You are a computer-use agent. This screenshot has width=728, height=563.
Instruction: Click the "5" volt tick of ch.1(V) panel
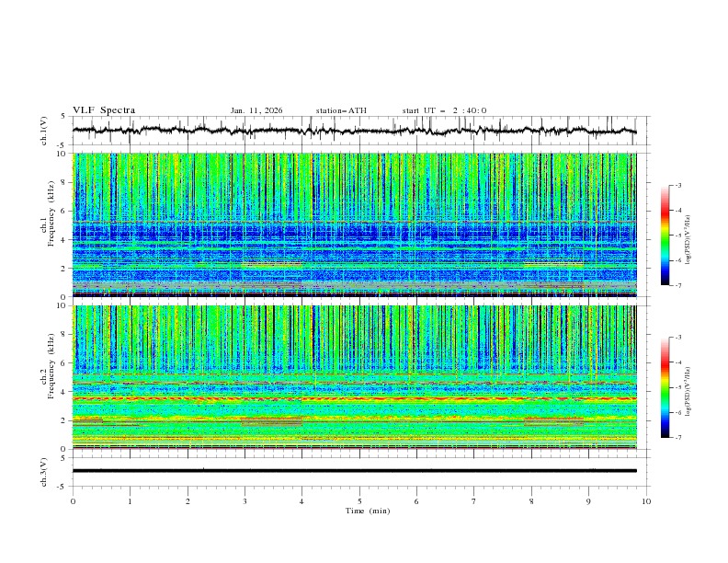(63, 117)
